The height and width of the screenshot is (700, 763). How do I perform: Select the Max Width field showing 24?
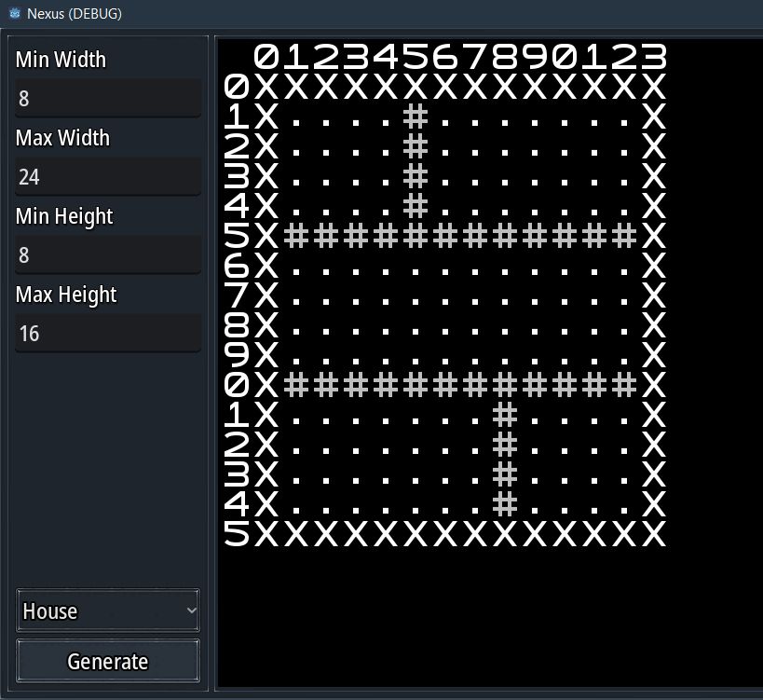107,176
